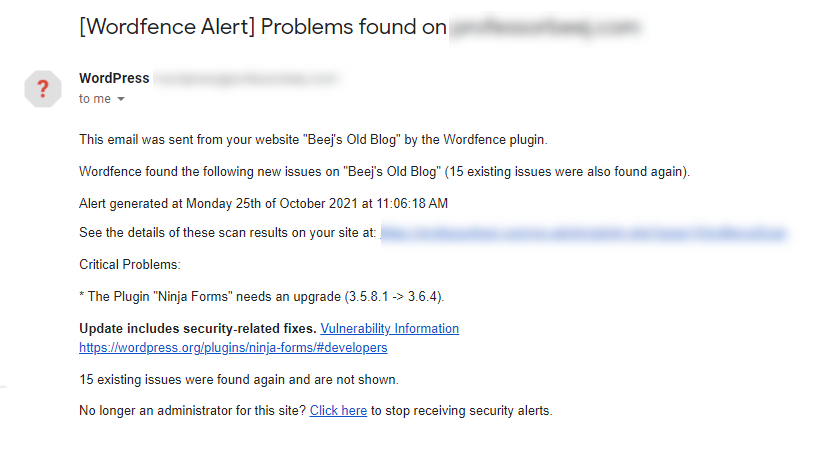Click the "Wordfence found the following new issues" line
Screen dimensions: 832x451
click(384, 171)
